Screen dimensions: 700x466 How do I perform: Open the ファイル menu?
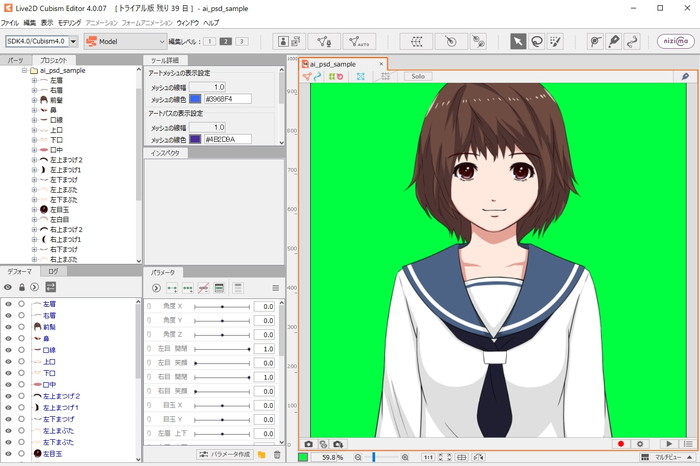click(x=9, y=22)
